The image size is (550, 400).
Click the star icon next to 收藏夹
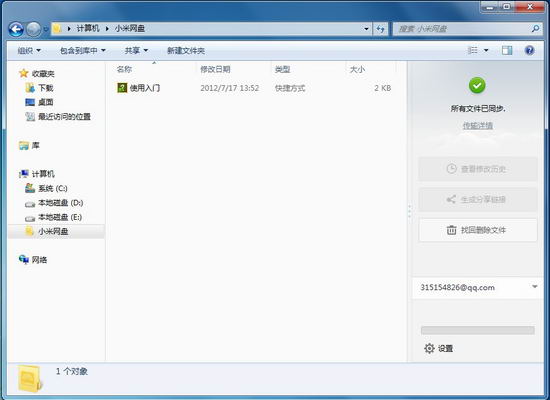[24, 73]
